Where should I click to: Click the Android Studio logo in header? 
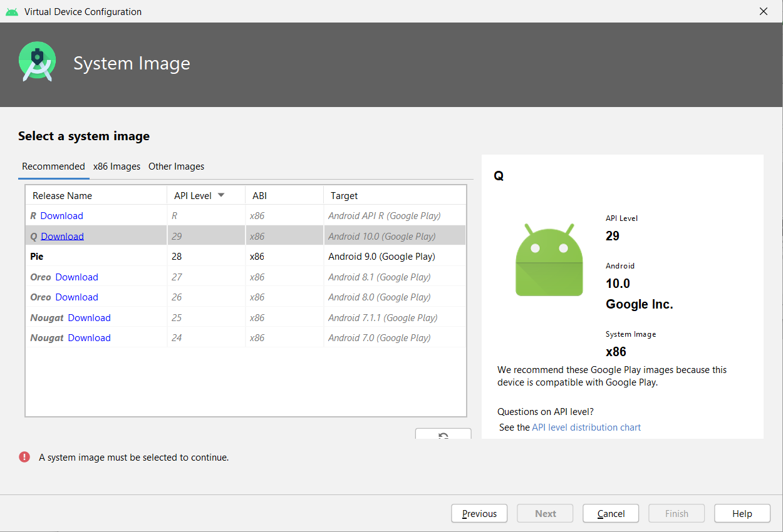tap(37, 62)
